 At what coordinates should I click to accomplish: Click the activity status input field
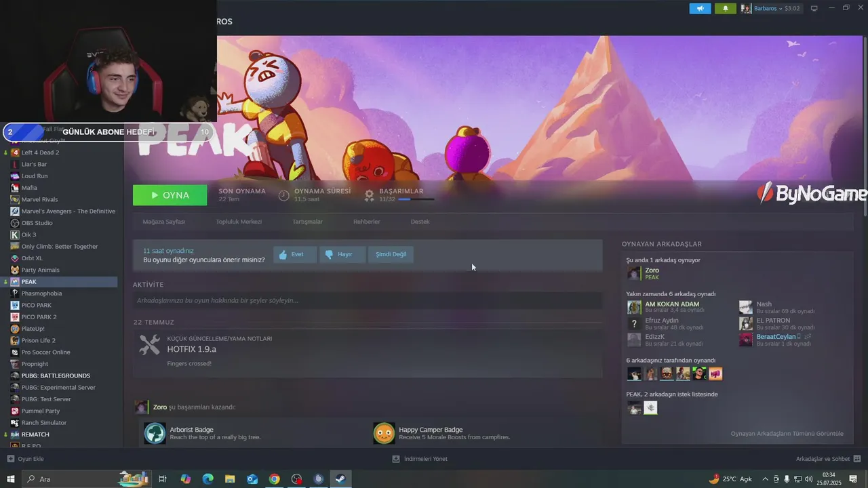368,300
